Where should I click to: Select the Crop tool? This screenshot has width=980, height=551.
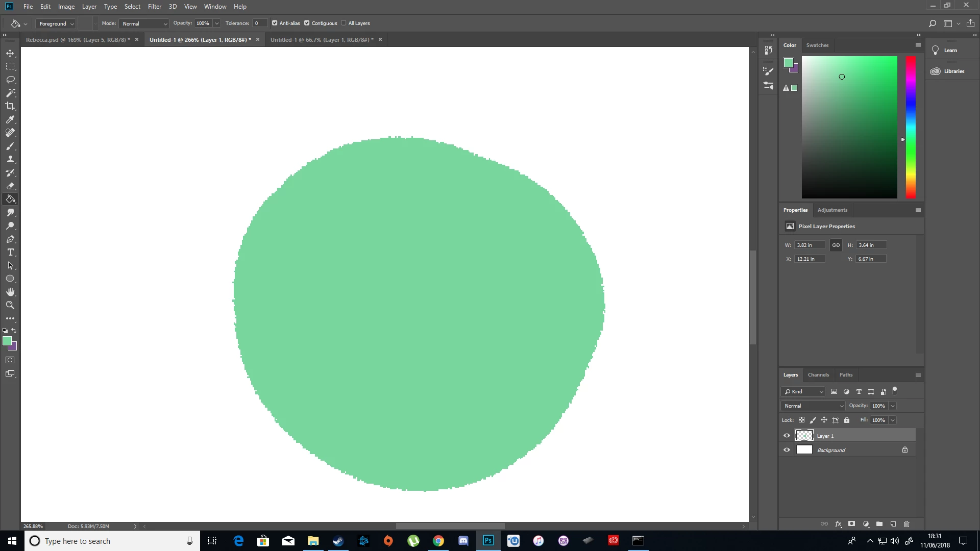[x=10, y=106]
